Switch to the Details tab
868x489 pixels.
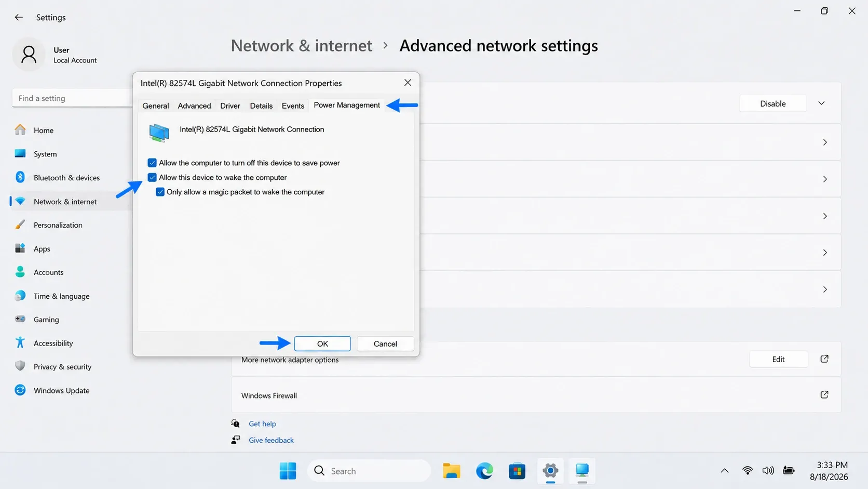(261, 105)
